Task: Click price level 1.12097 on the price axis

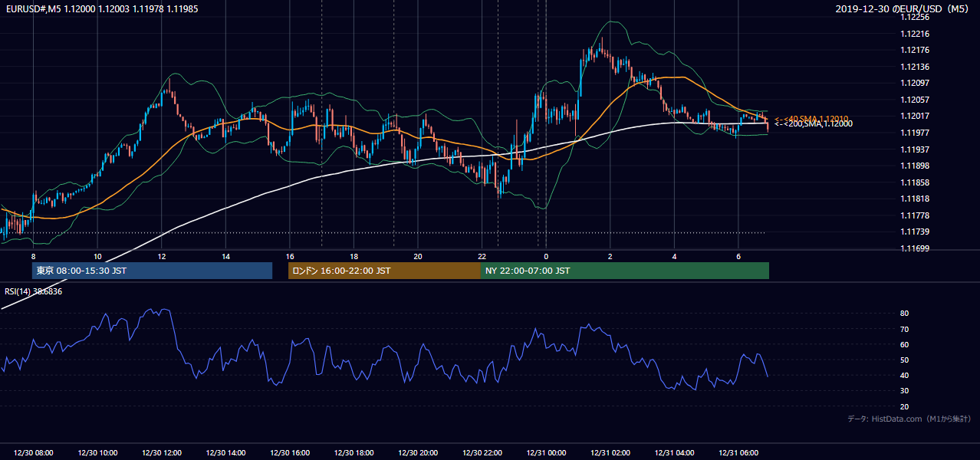Action: (x=914, y=83)
